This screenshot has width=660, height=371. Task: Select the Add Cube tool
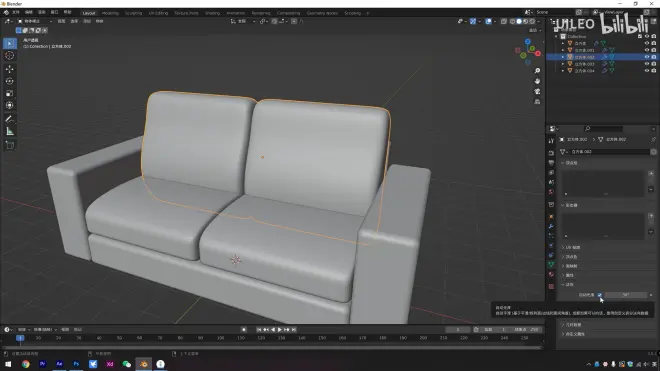[10, 146]
